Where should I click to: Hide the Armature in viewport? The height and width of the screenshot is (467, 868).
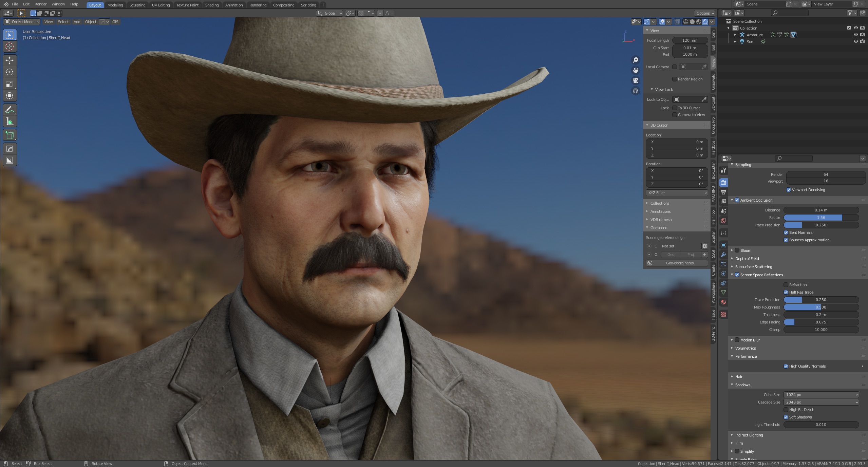point(855,35)
